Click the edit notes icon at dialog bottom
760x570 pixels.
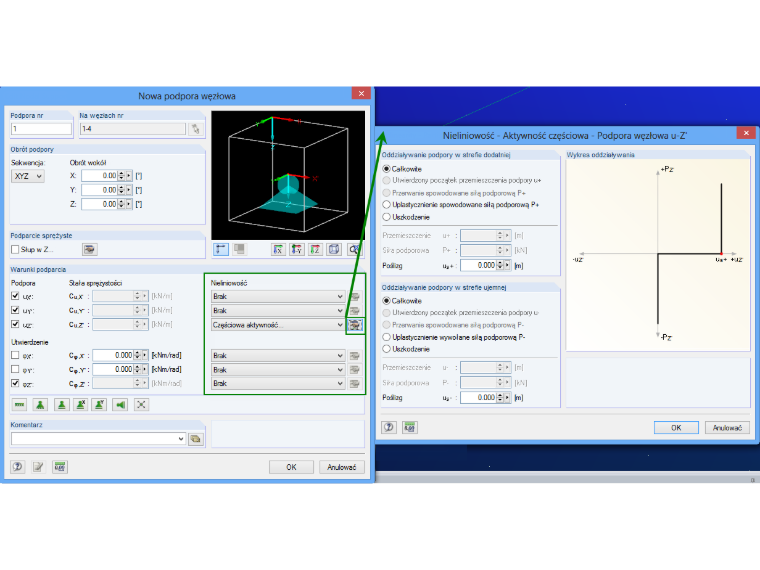pos(38,467)
